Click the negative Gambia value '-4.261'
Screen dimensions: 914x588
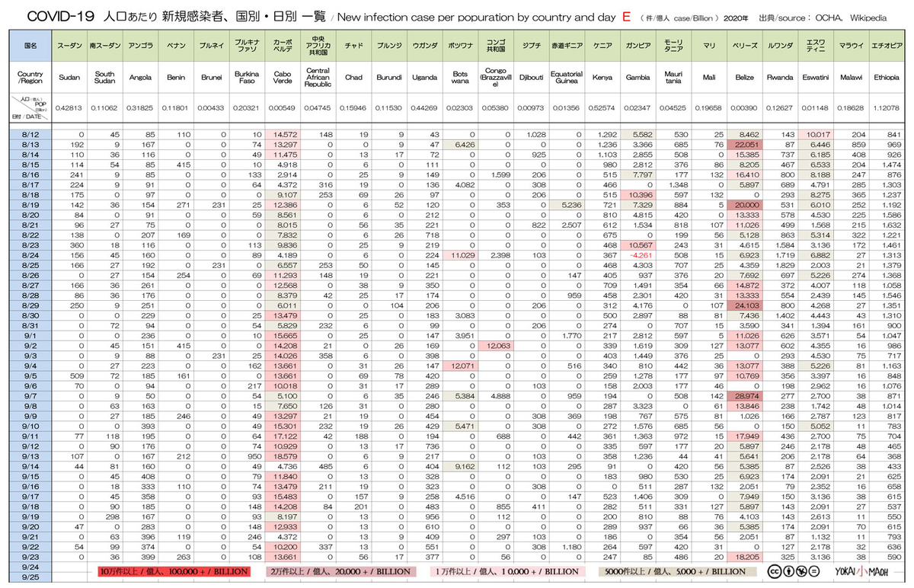click(x=641, y=255)
